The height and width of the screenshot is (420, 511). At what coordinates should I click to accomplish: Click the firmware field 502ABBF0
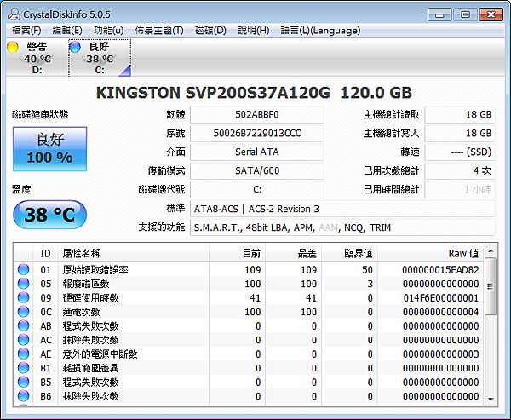coord(257,115)
